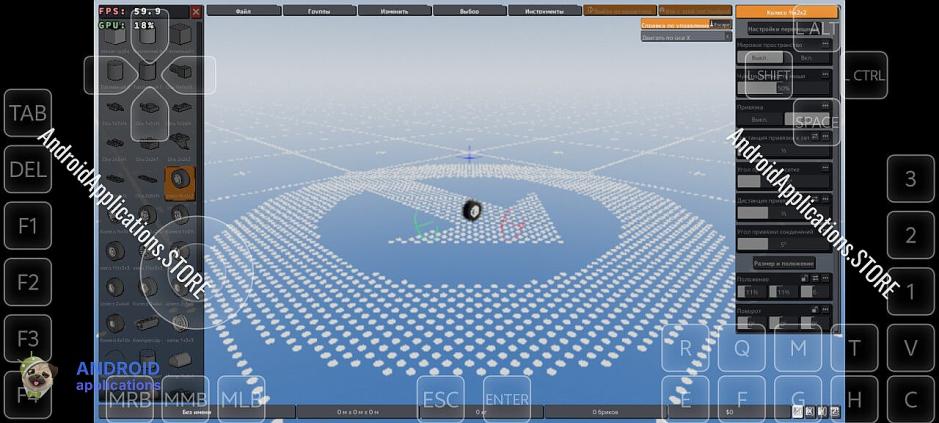Click the highlighted white icon in bottom status bar
The image size is (939, 423).
(x=798, y=412)
